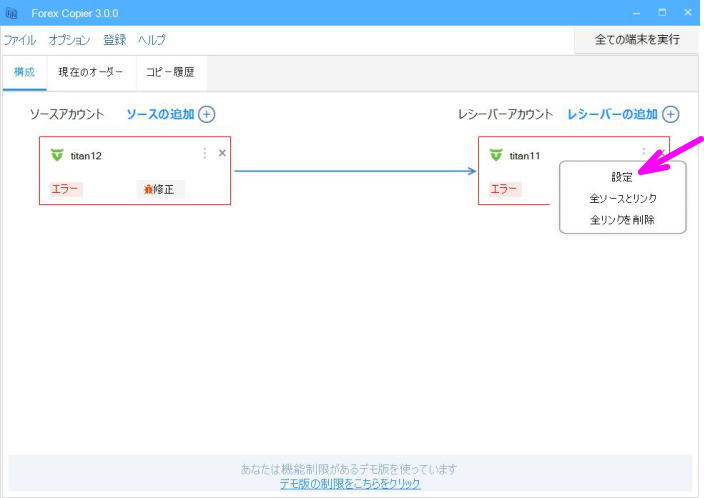The width and height of the screenshot is (704, 498).
Task: Click the link arrow between titan12 and titan11
Action: 355,171
